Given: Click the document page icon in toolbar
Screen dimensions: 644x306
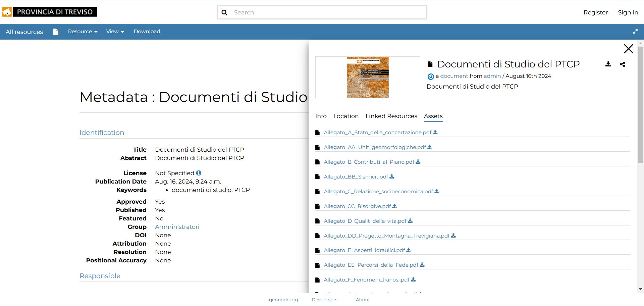Looking at the screenshot, I should point(56,32).
